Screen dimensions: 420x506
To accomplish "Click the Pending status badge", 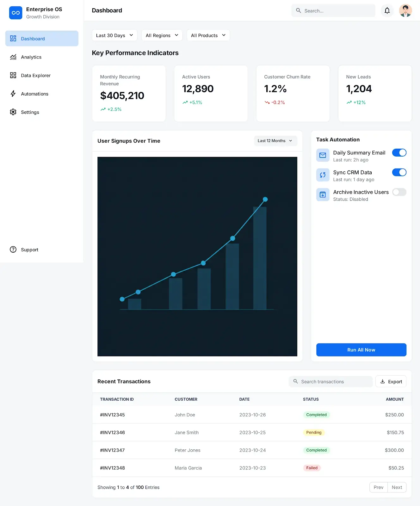I will [x=314, y=432].
